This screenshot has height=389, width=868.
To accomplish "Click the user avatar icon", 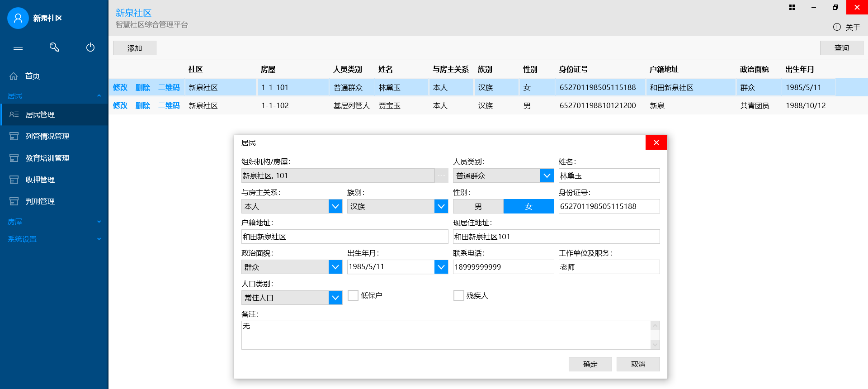I will [x=18, y=18].
